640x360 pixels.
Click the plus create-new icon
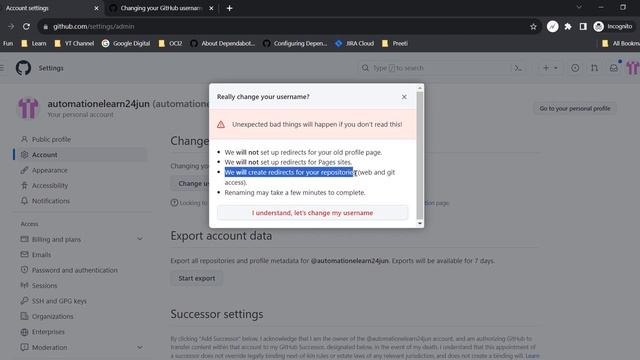click(546, 68)
